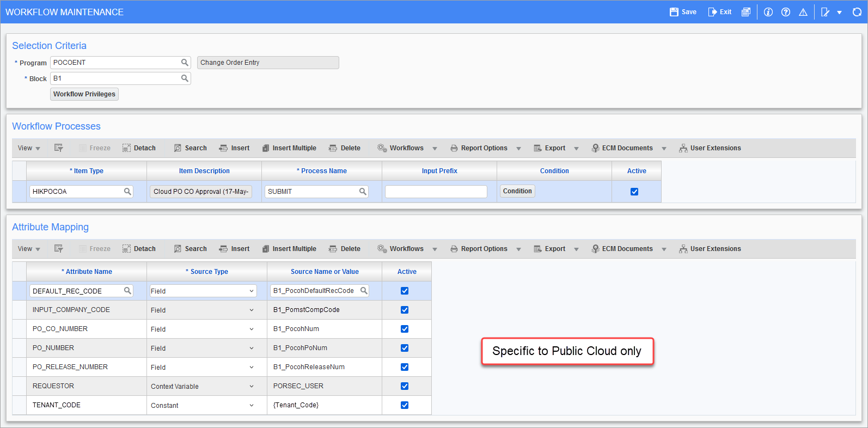
Task: Open Block field lookup magnifier
Action: 185,78
